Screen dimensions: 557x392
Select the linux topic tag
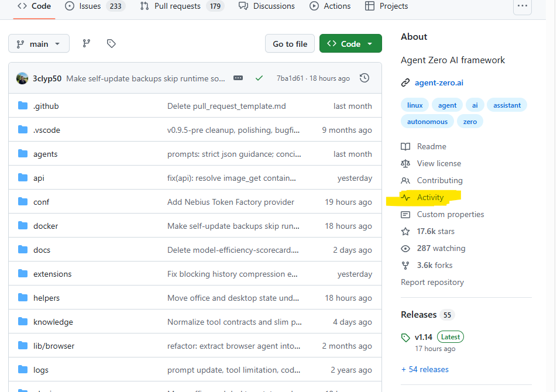[x=415, y=105]
